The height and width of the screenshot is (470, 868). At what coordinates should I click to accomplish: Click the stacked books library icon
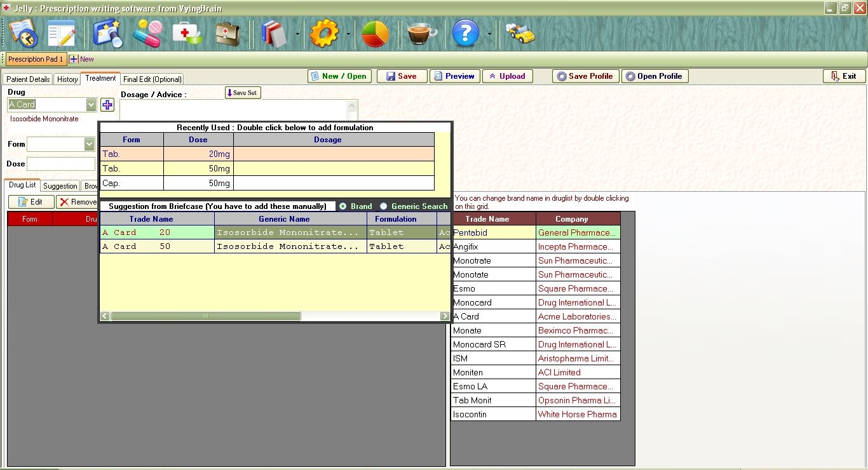coord(274,33)
